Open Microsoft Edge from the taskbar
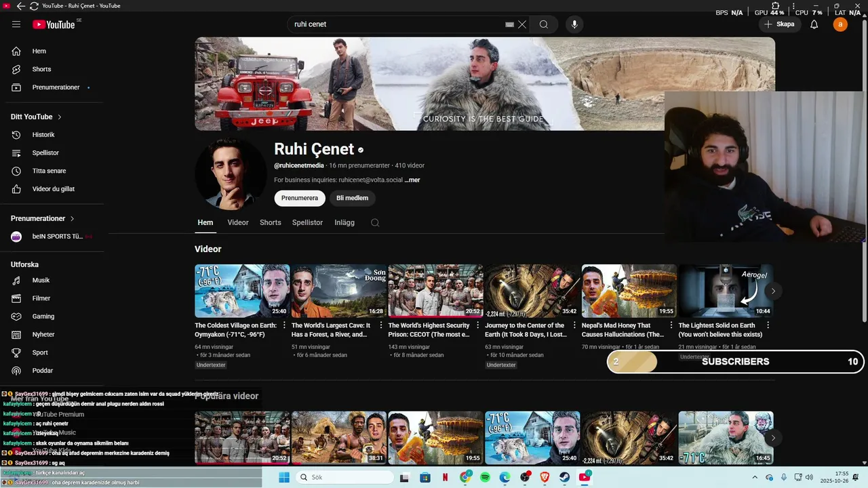This screenshot has width=868, height=488. [x=505, y=478]
